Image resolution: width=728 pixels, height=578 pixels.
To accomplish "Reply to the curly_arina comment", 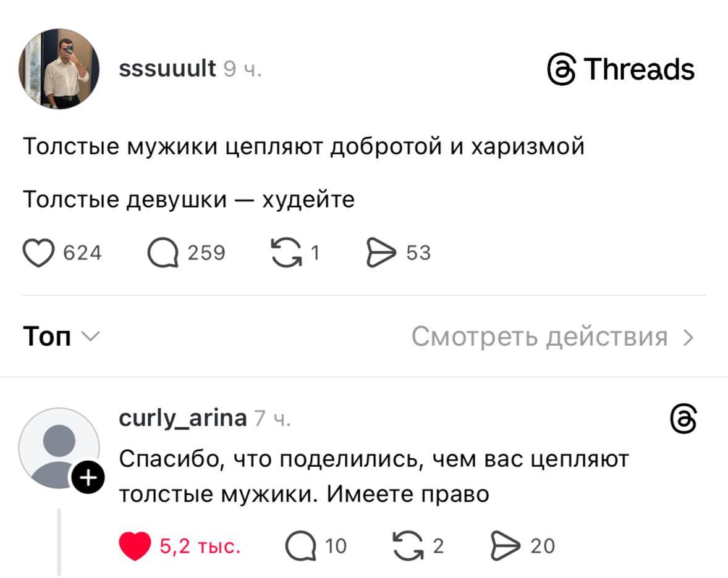I will [300, 546].
